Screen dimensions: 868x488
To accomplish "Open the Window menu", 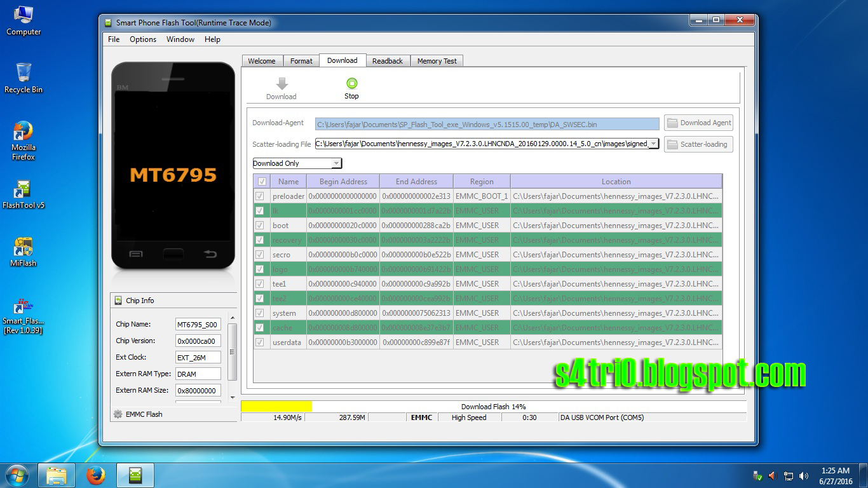I will [180, 39].
